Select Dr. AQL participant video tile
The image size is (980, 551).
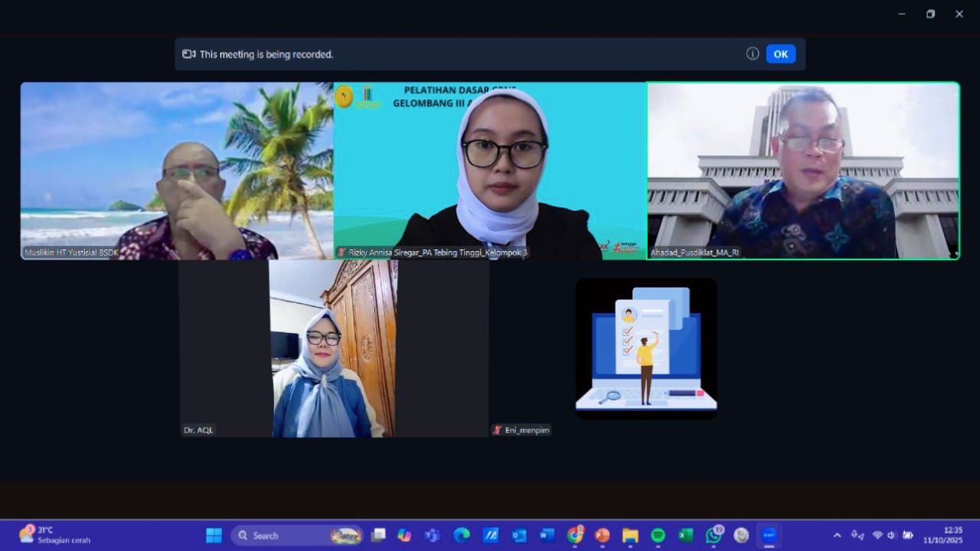coord(334,348)
